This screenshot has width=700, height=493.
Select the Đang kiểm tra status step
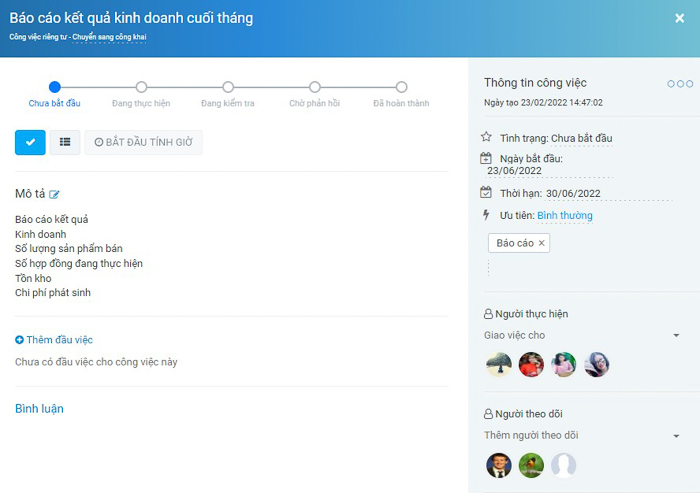click(228, 87)
